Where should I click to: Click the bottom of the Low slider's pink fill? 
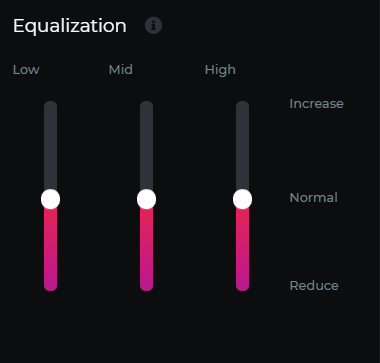pos(51,287)
